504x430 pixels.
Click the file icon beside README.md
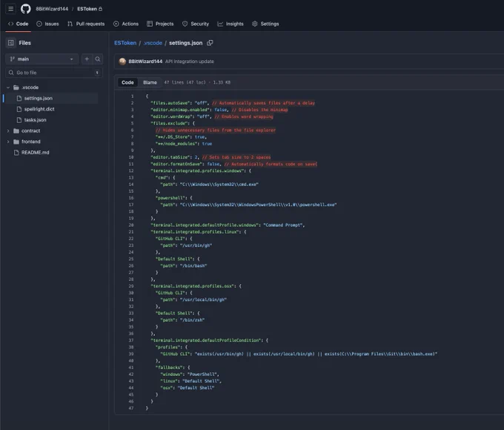(x=16, y=153)
